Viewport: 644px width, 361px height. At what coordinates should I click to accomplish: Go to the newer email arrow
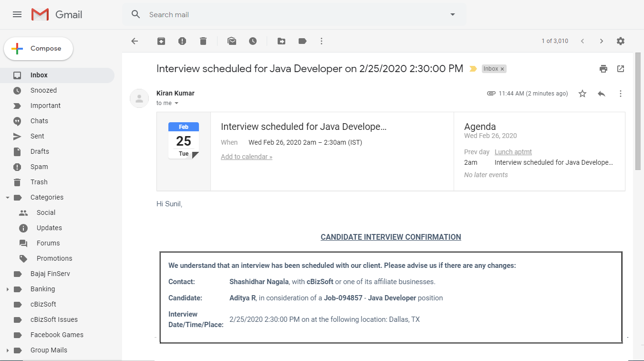click(x=582, y=41)
